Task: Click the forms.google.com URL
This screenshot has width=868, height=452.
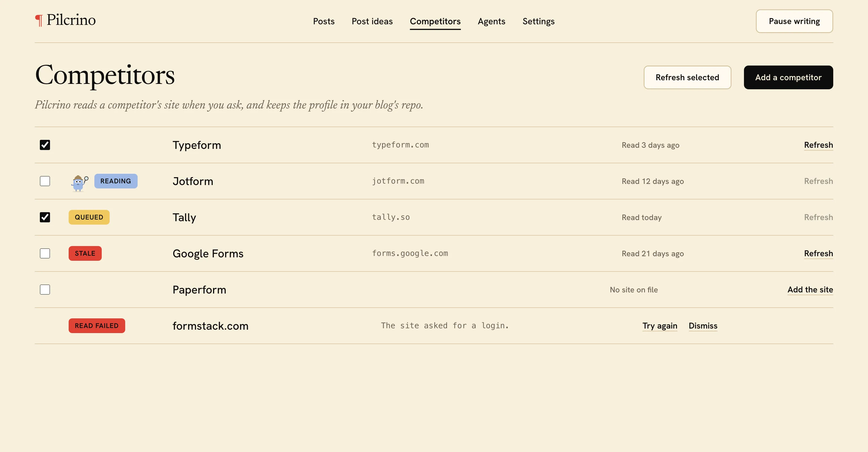Action: tap(410, 253)
